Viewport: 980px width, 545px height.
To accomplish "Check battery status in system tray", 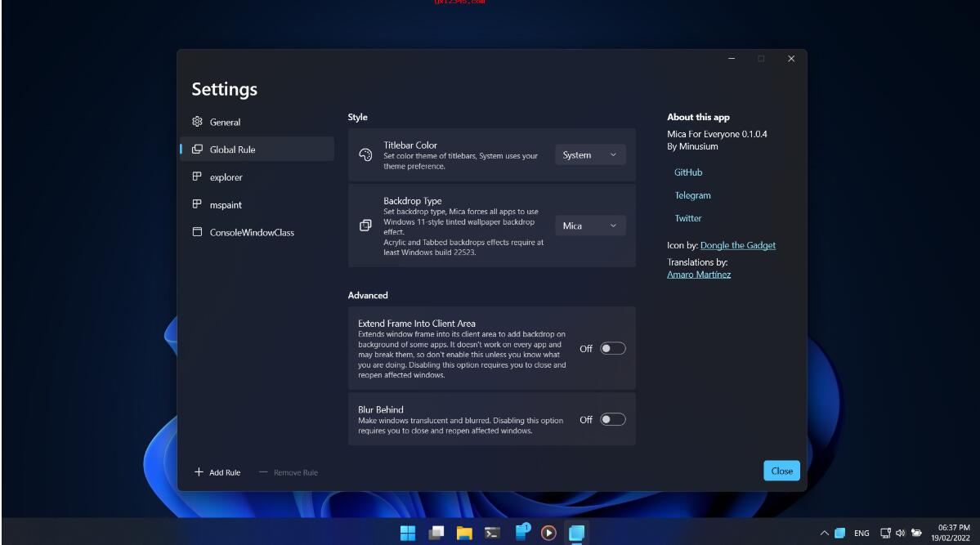I will click(x=916, y=533).
